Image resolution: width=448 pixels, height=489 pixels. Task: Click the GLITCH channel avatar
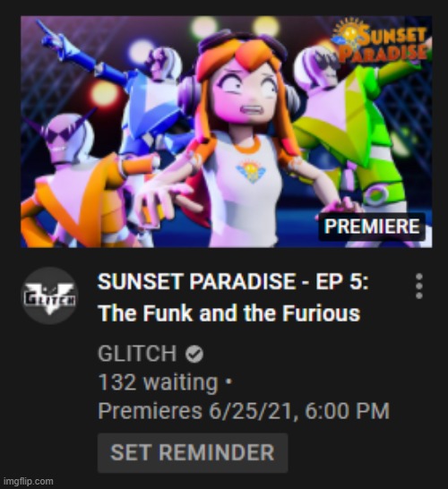[49, 296]
